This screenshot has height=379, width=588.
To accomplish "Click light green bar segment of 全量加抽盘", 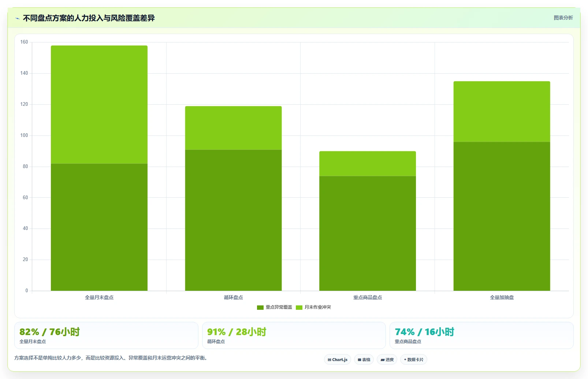I will [x=502, y=112].
